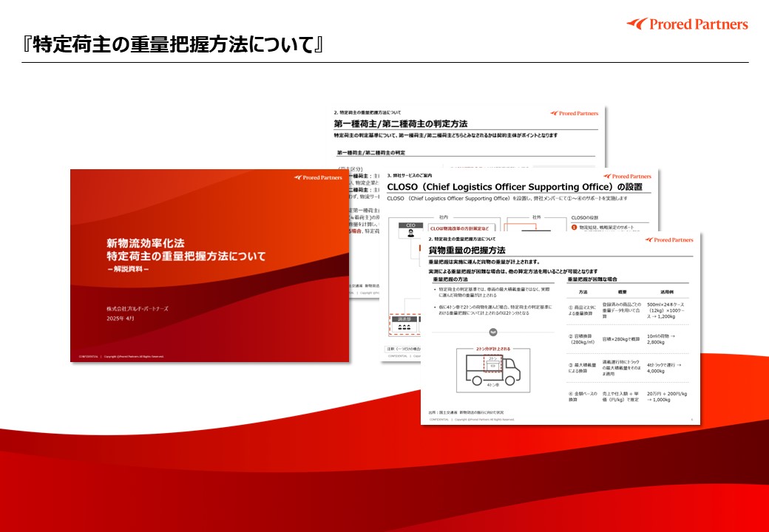769x532 pixels.
Task: Click the date 2025年 4月 on the cover slide
Action: pyautogui.click(x=120, y=318)
